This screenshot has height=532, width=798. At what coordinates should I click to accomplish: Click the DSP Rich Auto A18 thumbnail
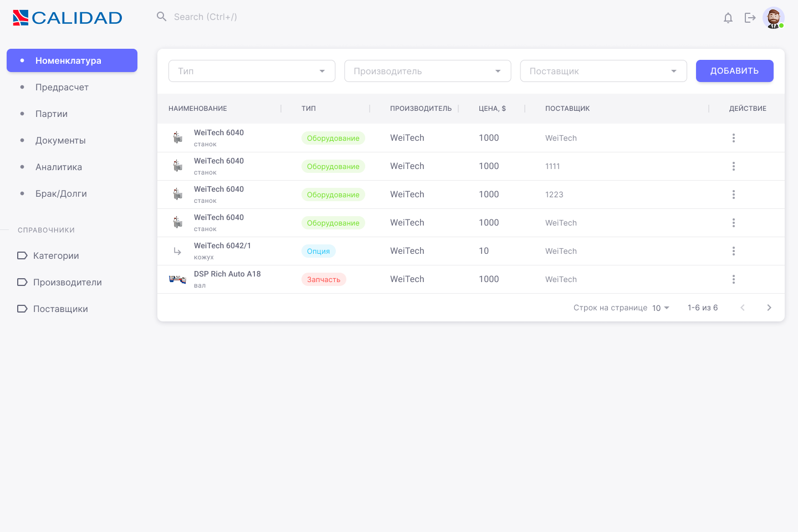(x=177, y=279)
